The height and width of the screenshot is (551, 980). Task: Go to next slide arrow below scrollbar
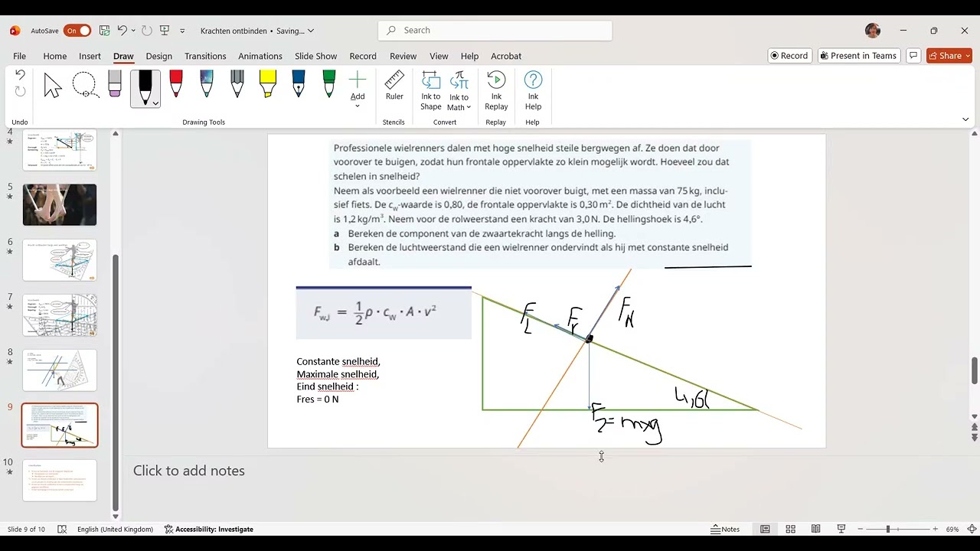[x=974, y=438]
